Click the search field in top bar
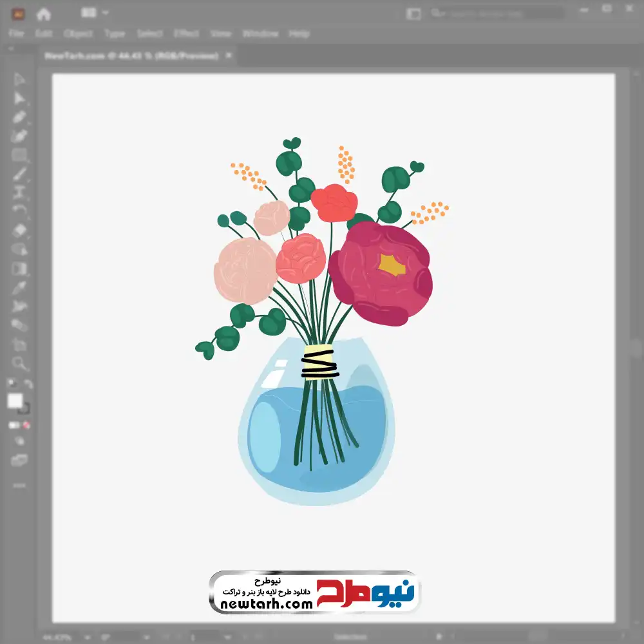The height and width of the screenshot is (644, 644). pyautogui.click(x=496, y=13)
